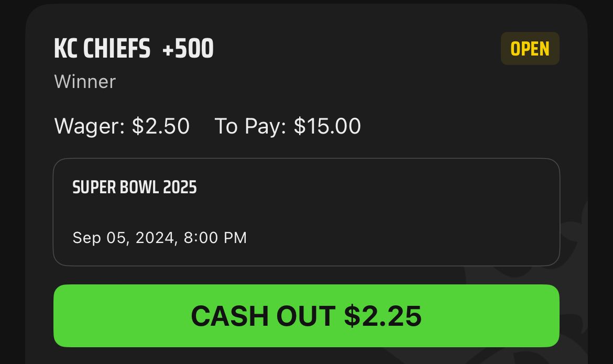Open the SUPER BOWL 2025 event heading
Viewport: 613px width, 364px height.
click(x=135, y=187)
